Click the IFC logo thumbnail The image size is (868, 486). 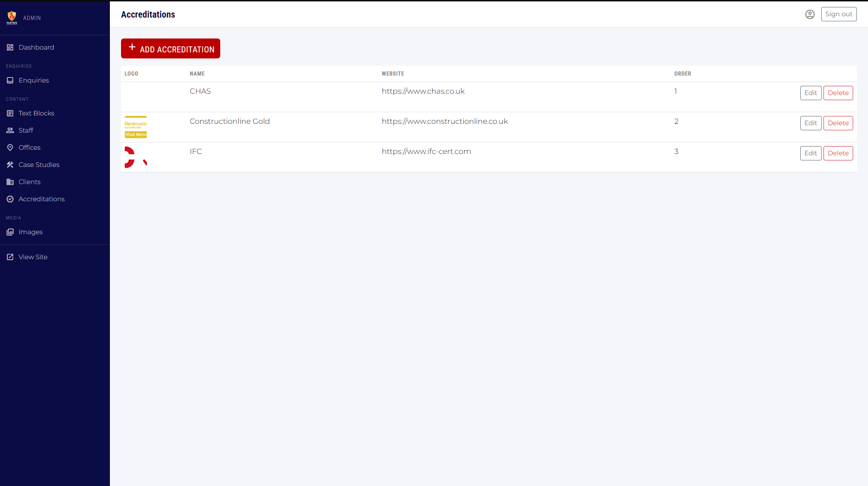[135, 157]
